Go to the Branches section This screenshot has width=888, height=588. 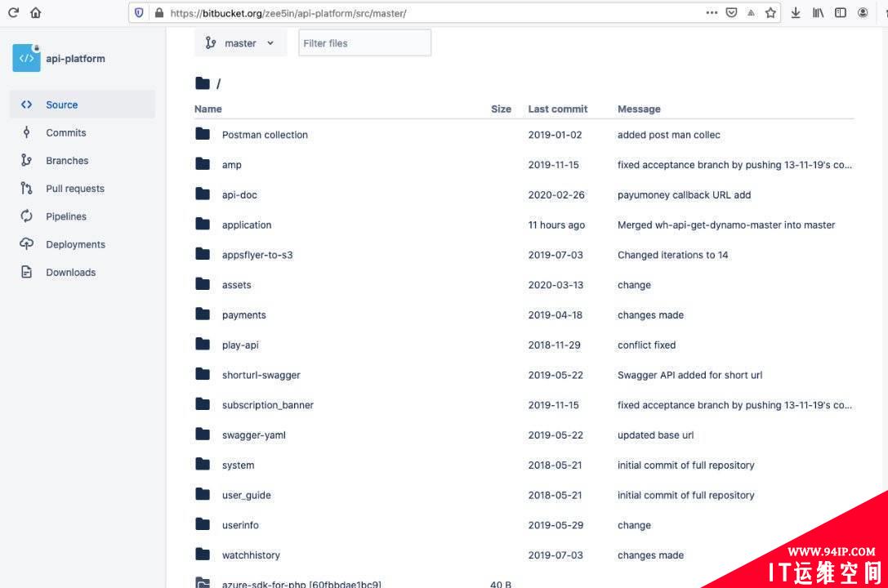pos(67,161)
